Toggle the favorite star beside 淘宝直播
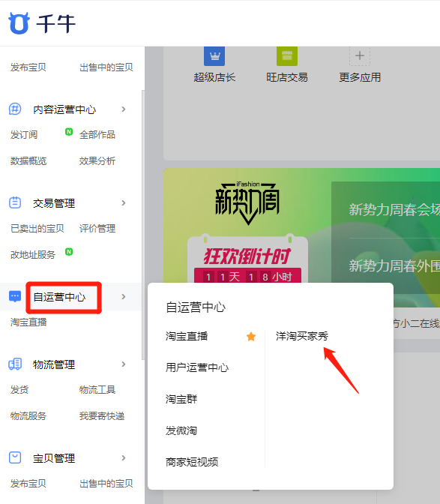This screenshot has width=440, height=504. 251,337
